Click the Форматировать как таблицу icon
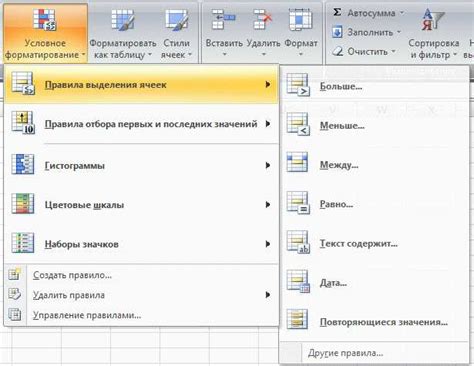Screen dimensions: 474x366 [x=123, y=20]
